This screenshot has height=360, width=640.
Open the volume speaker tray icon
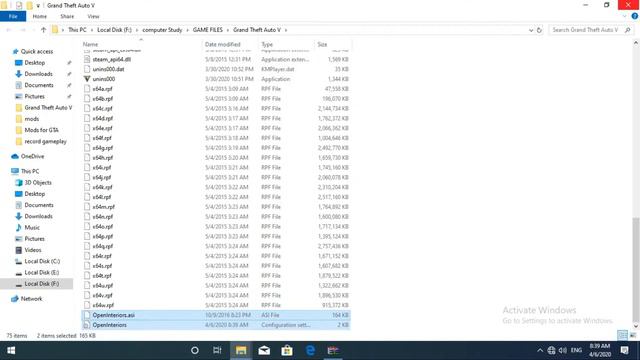562,351
